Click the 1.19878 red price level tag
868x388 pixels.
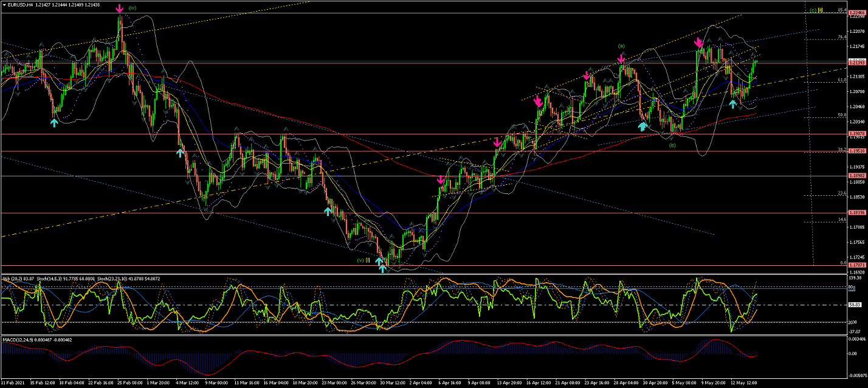858,134
